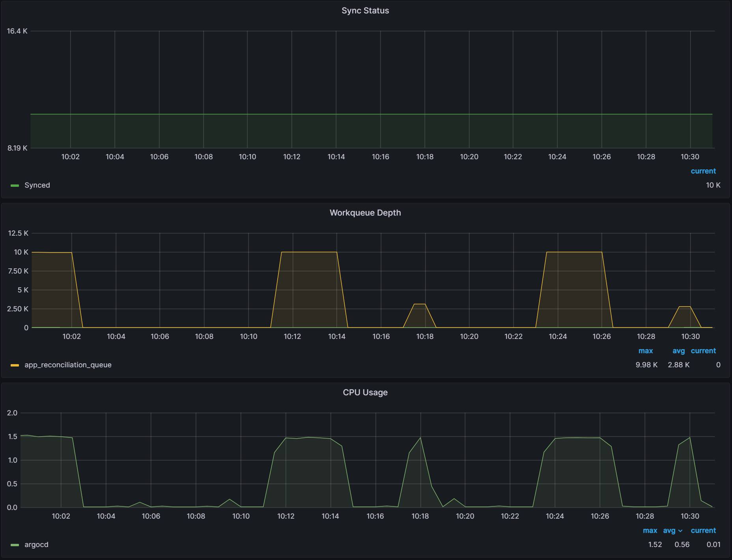Toggle the argocd series legend label
The height and width of the screenshot is (560, 732).
coord(36,545)
